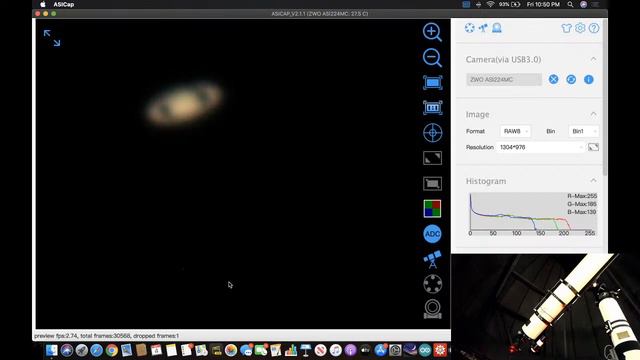Click the side panel vertical scrollbar
Image resolution: width=640 pixels, height=360 pixels.
point(605,98)
